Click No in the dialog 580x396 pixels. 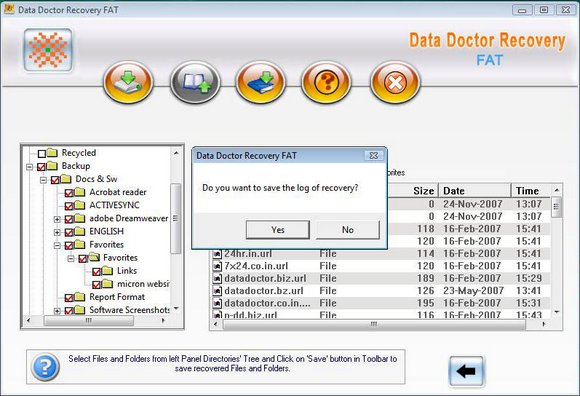[348, 230]
